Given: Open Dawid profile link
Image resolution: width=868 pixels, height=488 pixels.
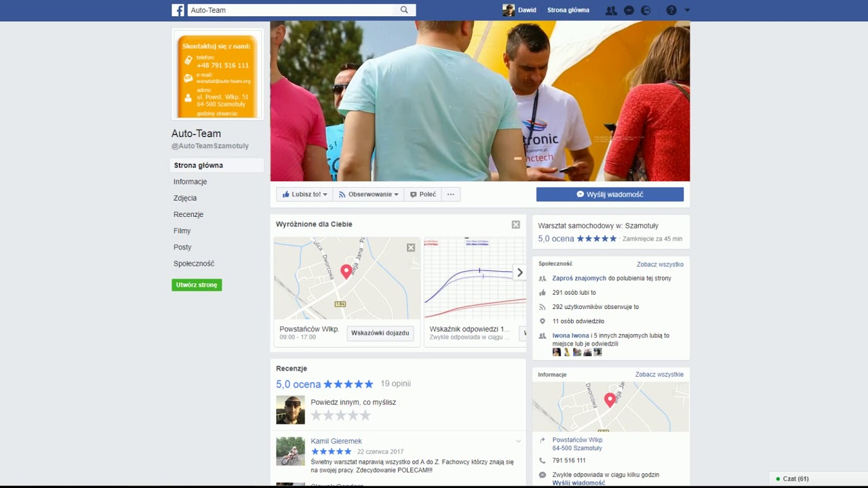Looking at the screenshot, I should pyautogui.click(x=527, y=10).
